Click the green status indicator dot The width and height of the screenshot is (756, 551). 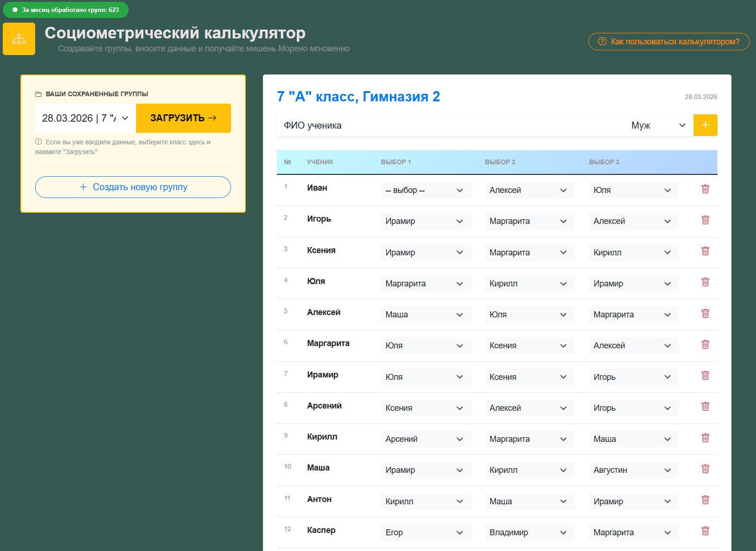coord(14,9)
